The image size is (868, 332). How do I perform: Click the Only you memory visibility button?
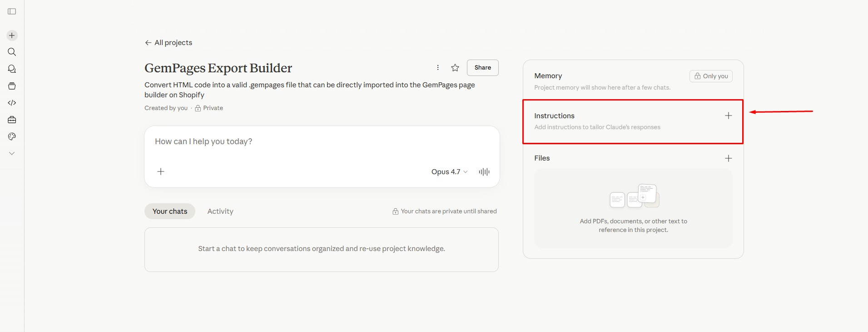[x=711, y=76]
